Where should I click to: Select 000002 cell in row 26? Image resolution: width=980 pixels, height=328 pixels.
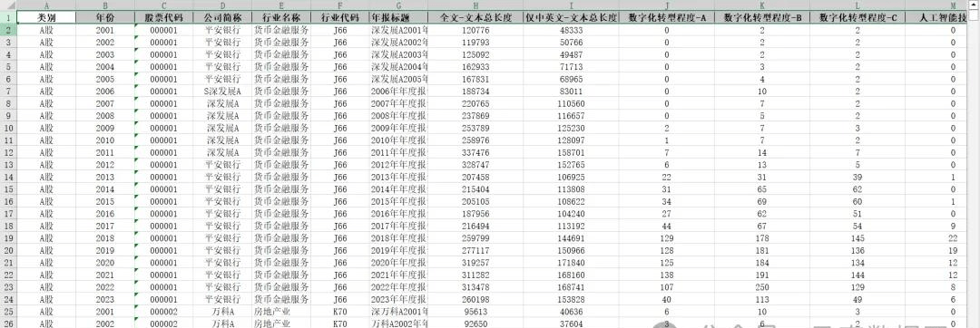(163, 323)
